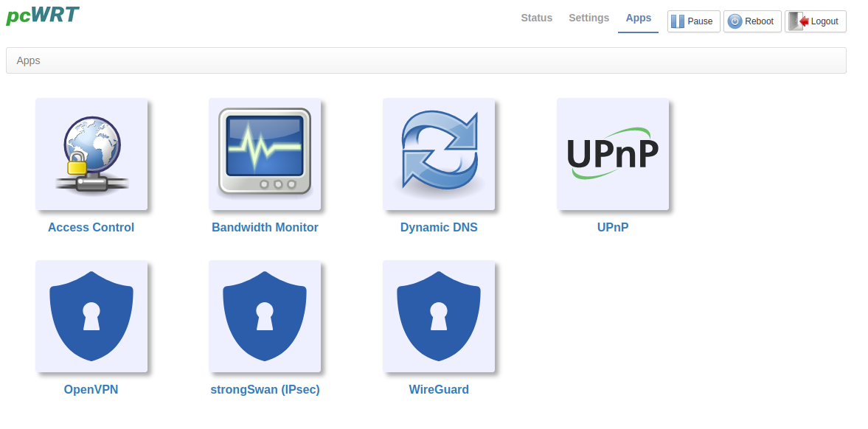
Task: Open the UPnP logo icon
Action: pos(613,154)
